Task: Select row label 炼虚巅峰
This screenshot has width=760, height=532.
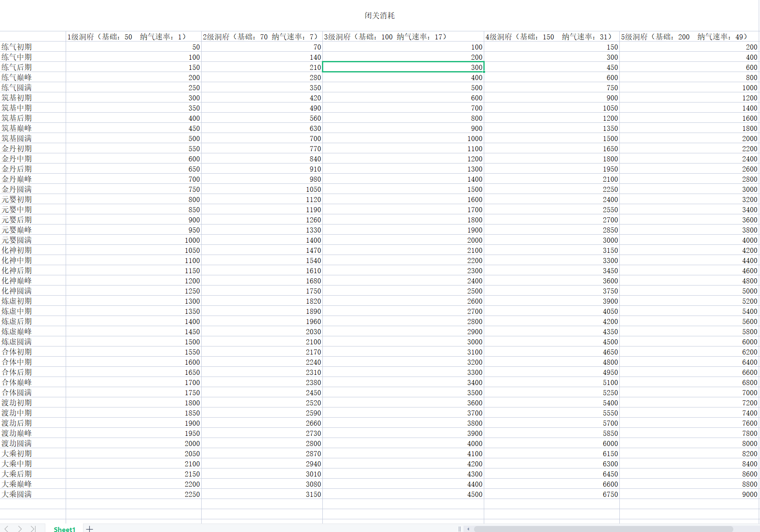Action: click(x=33, y=331)
